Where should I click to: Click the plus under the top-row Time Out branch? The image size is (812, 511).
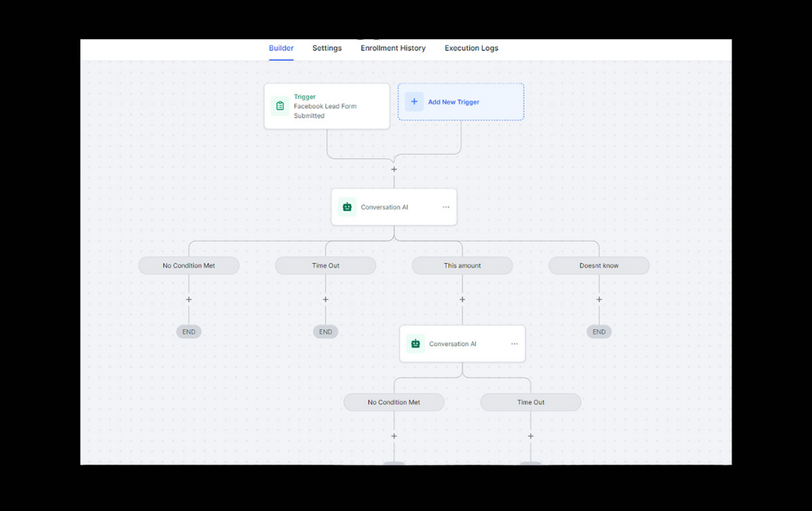tap(326, 299)
